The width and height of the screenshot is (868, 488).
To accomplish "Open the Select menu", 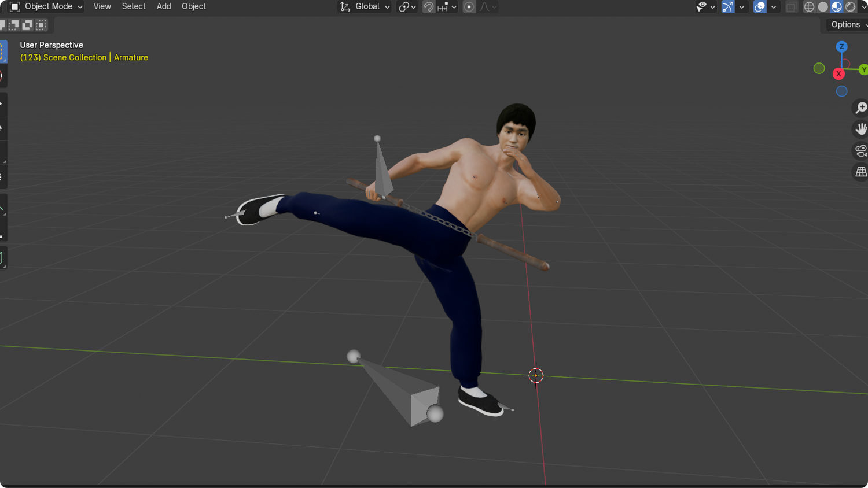I will tap(134, 6).
